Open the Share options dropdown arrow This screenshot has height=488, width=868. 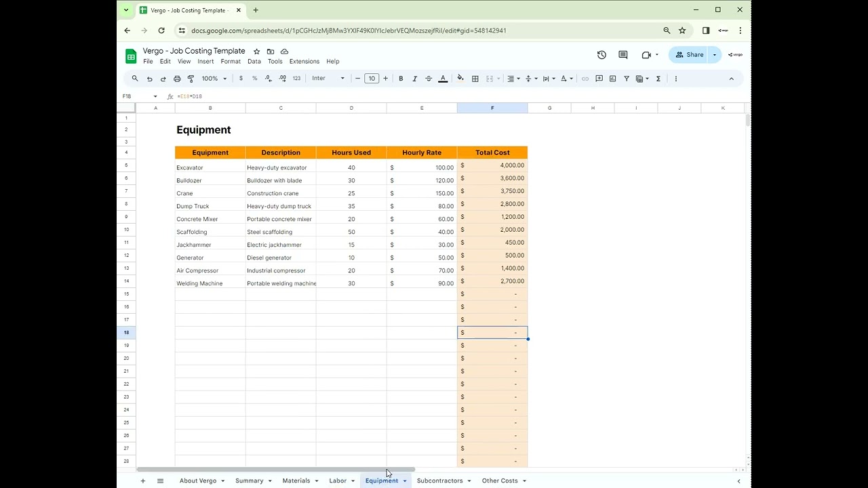[x=714, y=55]
